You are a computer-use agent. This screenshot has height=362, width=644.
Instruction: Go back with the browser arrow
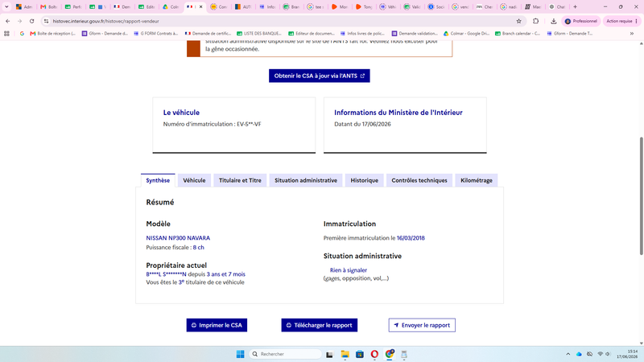8,21
